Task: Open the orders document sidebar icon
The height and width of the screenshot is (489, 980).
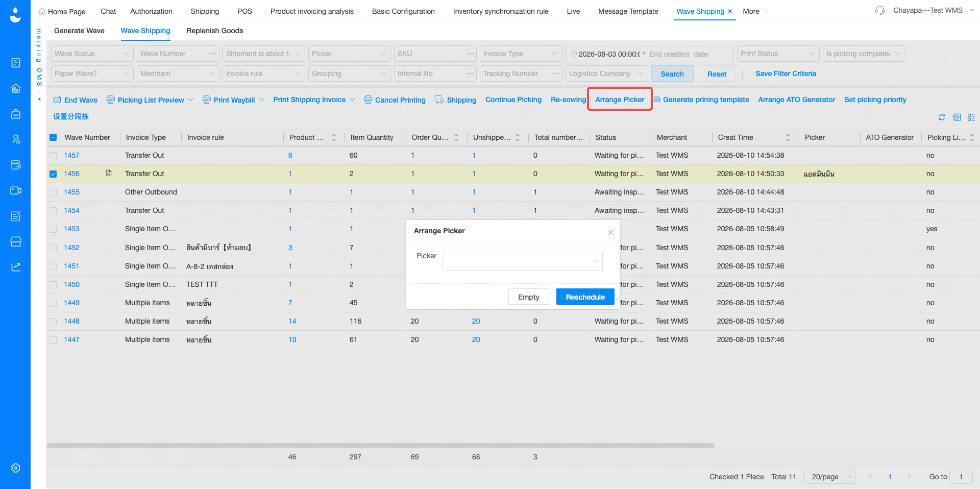Action: pos(16,63)
